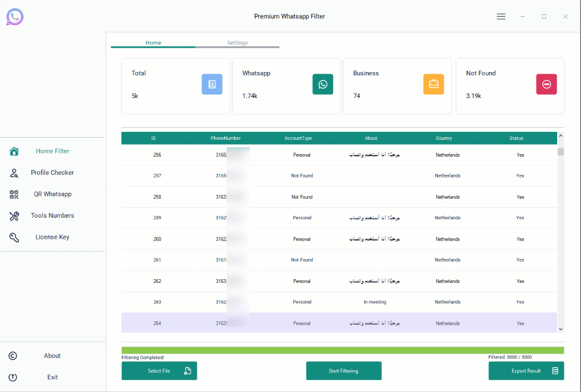Click the blue Total contacts icon
The image size is (581, 392).
(x=212, y=84)
